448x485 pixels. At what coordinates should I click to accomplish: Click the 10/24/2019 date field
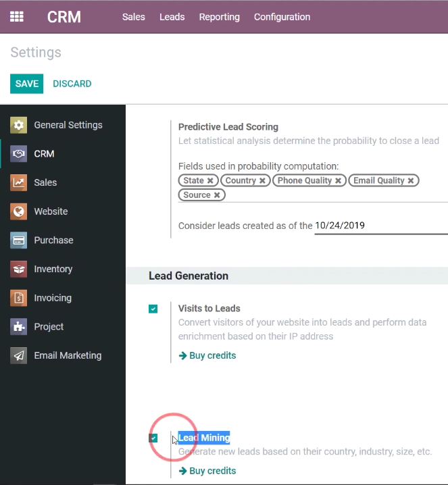pyautogui.click(x=381, y=226)
